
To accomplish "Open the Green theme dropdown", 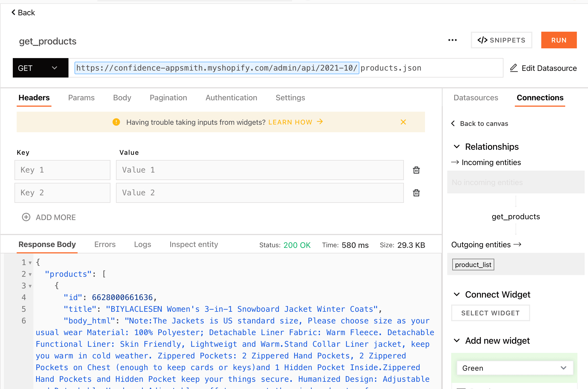I will (x=515, y=368).
